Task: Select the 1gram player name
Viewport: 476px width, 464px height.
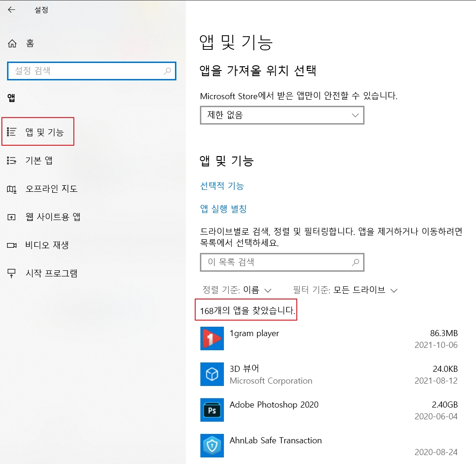Action: [254, 333]
